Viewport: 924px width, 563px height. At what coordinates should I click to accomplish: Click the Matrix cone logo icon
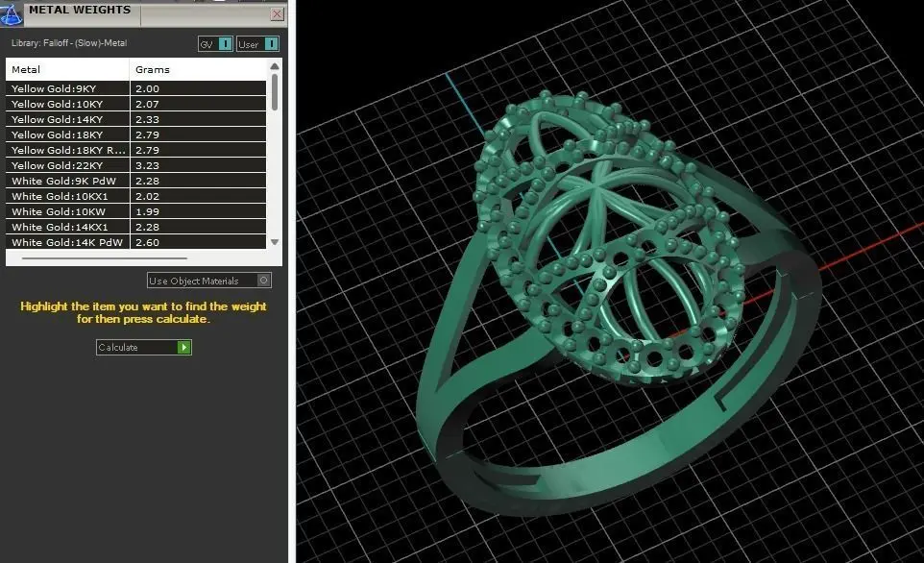[x=11, y=13]
